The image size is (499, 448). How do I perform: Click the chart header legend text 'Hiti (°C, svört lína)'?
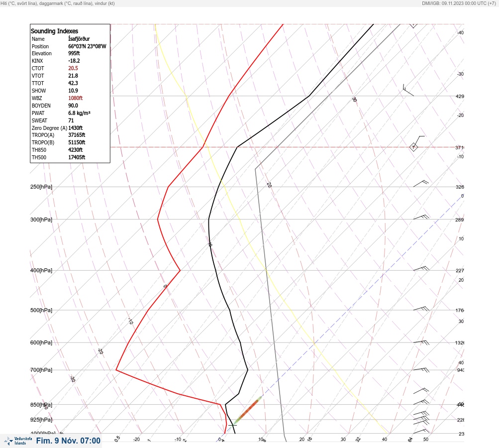[x=19, y=3]
